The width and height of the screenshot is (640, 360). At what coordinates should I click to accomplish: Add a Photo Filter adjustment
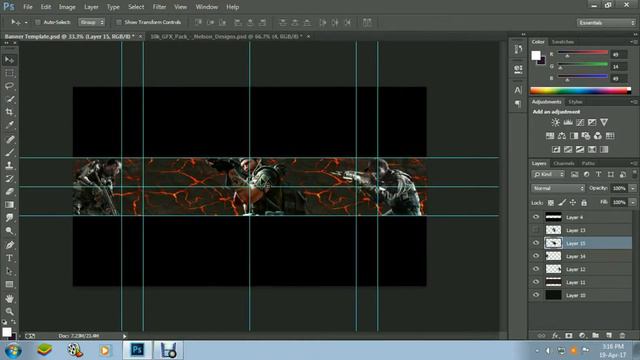pyautogui.click(x=586, y=136)
